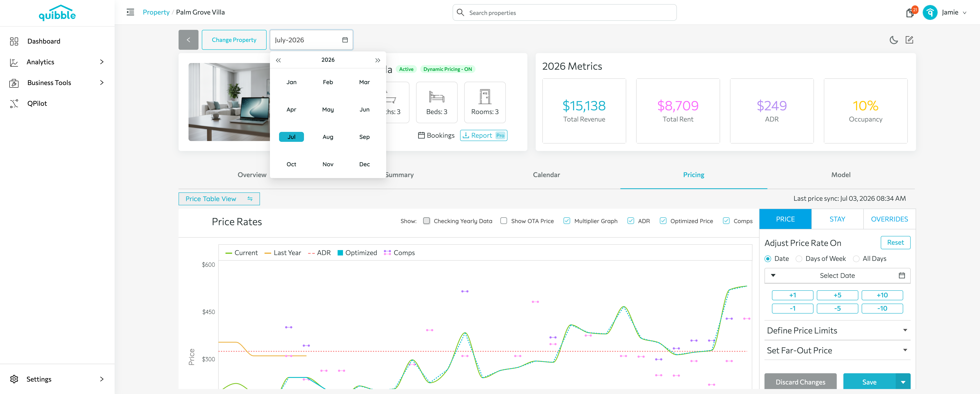
Task: Click the Analytics chart icon
Action: coord(14,62)
